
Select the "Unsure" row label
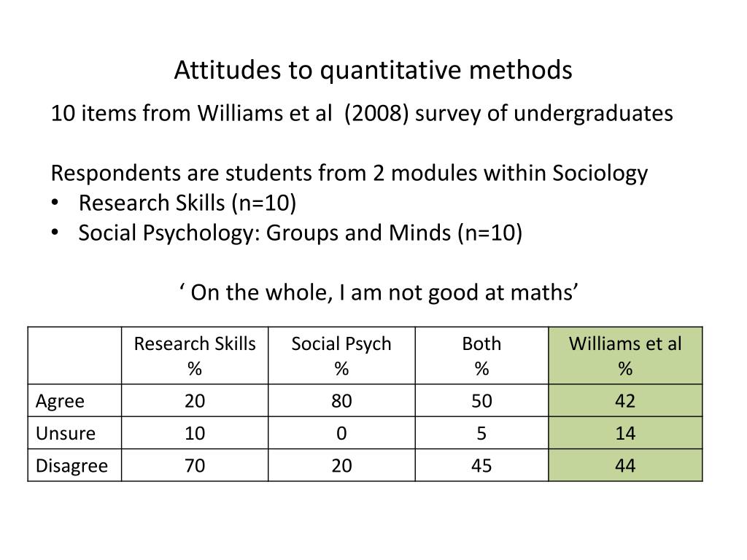tap(66, 434)
